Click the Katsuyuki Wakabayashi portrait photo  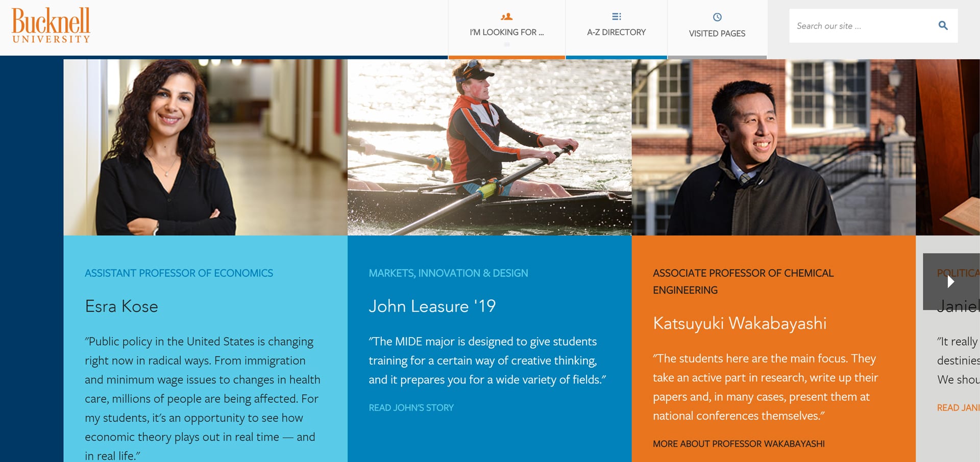(774, 147)
